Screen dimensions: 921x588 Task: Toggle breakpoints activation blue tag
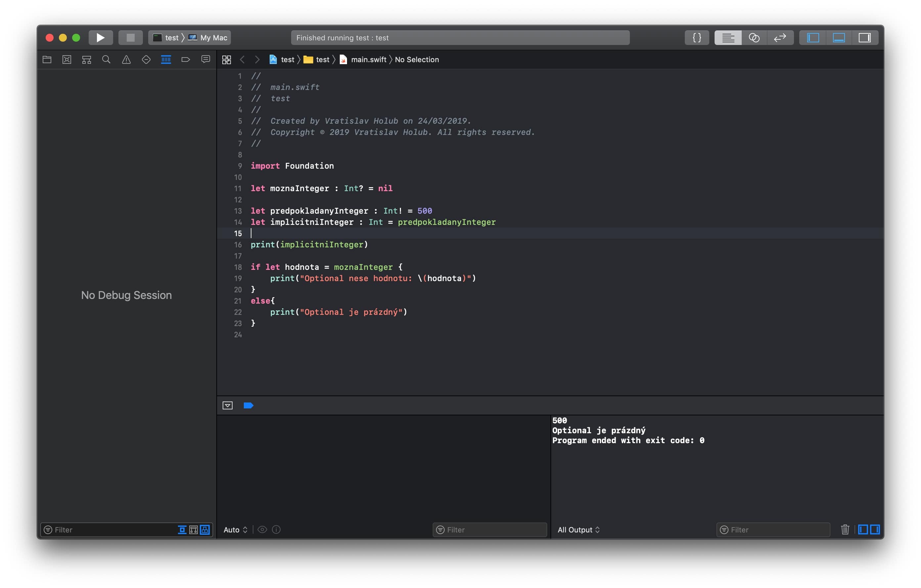pyautogui.click(x=248, y=405)
